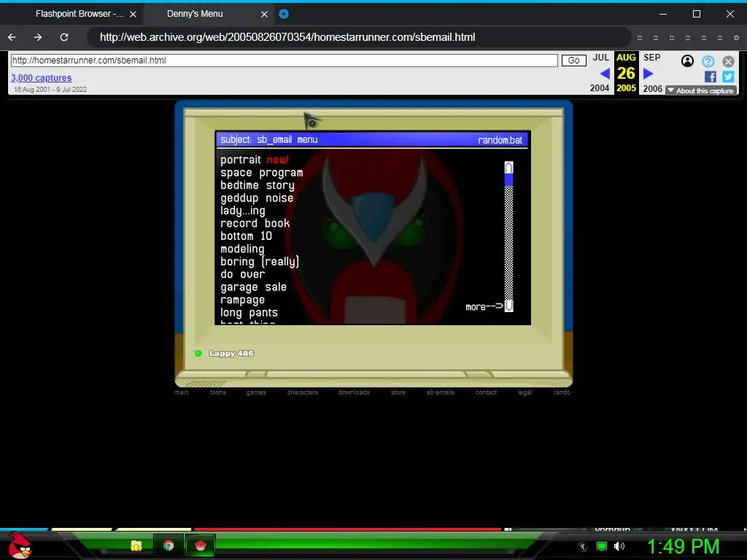747x560 pixels.
Task: Share capture on Facebook
Action: tap(710, 77)
